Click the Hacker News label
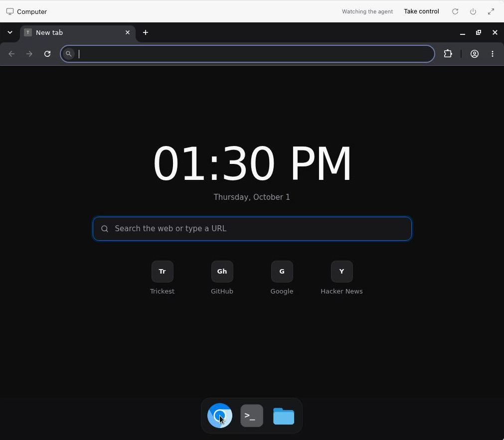The height and width of the screenshot is (440, 504). (x=341, y=291)
